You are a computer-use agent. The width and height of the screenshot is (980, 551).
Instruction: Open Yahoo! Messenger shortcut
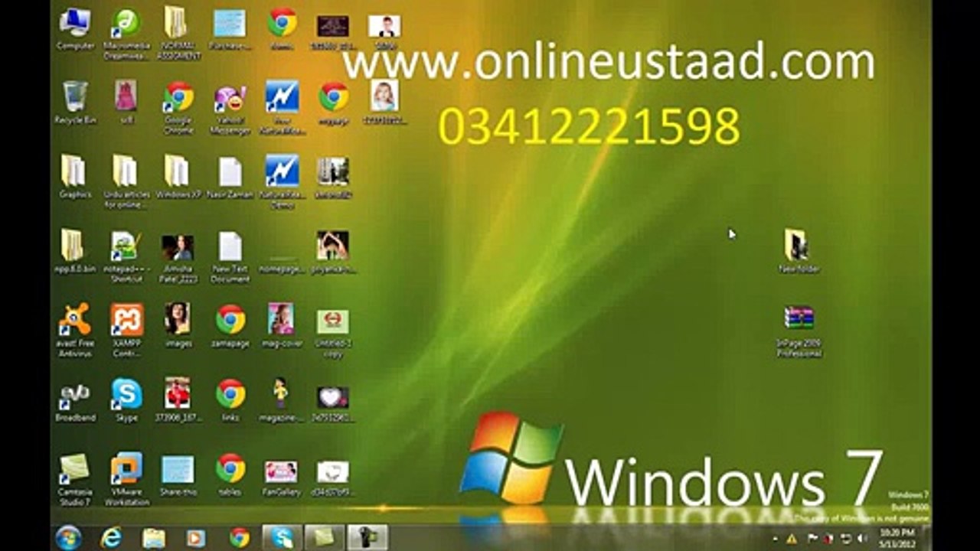click(x=230, y=107)
